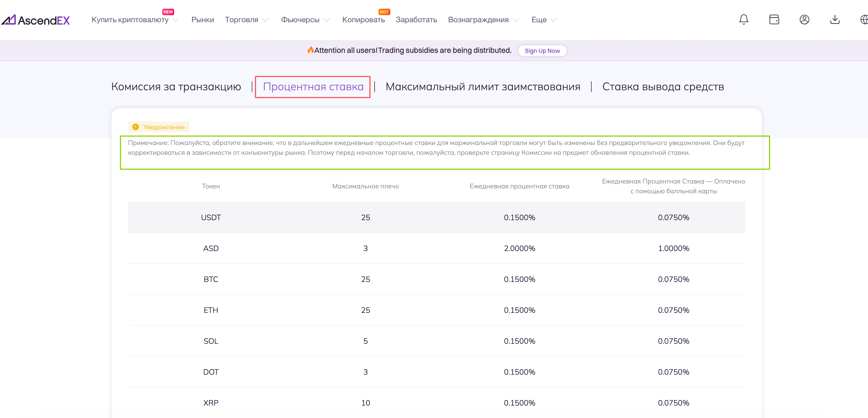
Task: Go to the Рынки page link
Action: point(203,20)
